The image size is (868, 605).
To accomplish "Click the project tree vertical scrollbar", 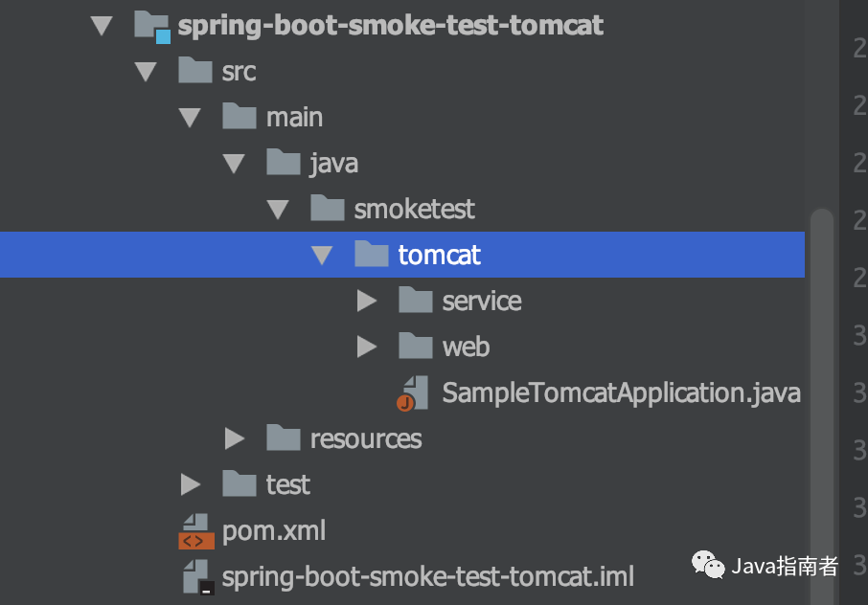I will pos(821,383).
